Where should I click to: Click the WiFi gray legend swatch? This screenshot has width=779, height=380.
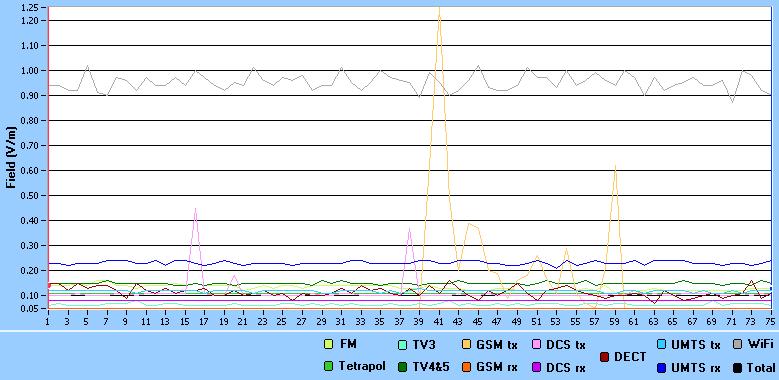point(737,344)
